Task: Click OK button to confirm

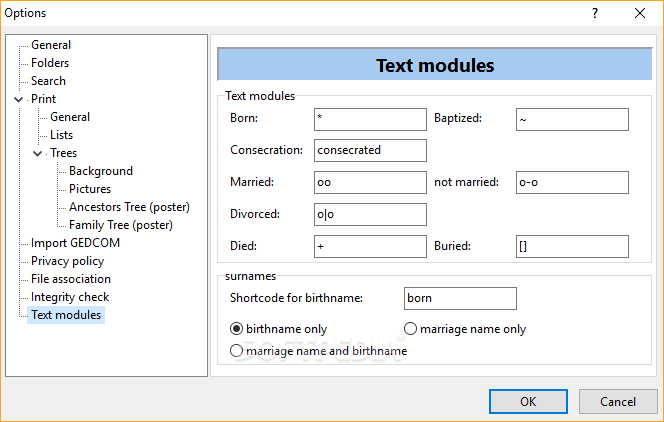Action: [528, 401]
